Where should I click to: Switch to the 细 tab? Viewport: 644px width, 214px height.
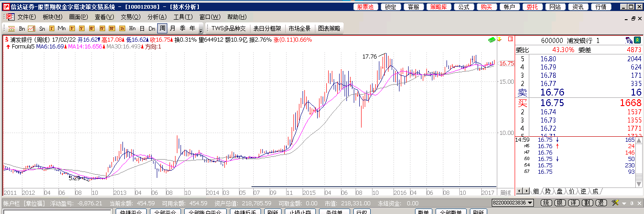(x=536, y=191)
